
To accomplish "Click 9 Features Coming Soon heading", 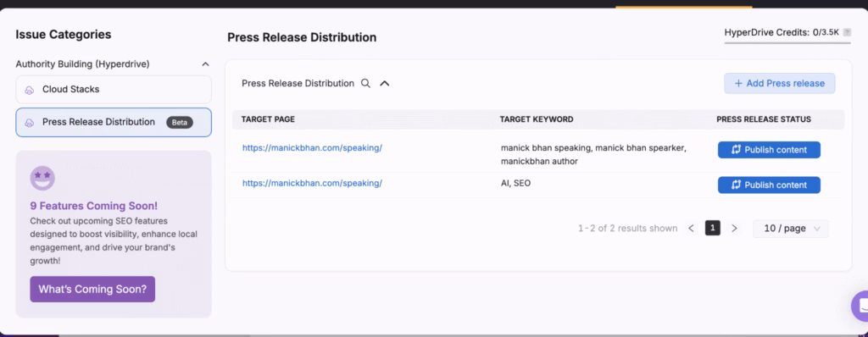I will point(93,206).
